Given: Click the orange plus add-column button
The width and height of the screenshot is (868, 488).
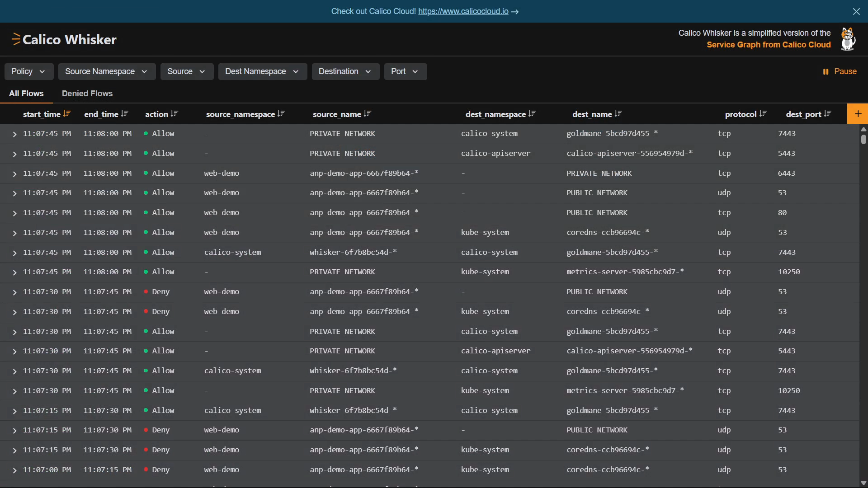Looking at the screenshot, I should pos(858,114).
